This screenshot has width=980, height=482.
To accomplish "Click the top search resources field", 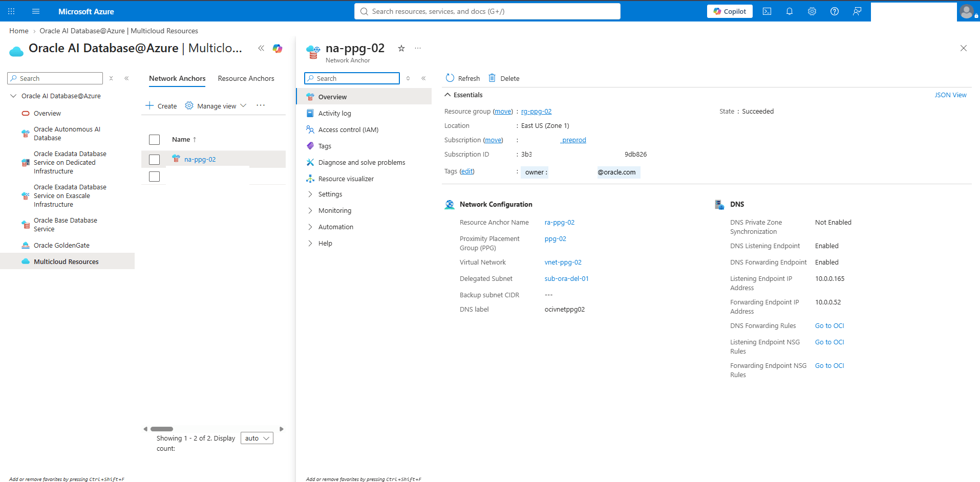I will [487, 11].
